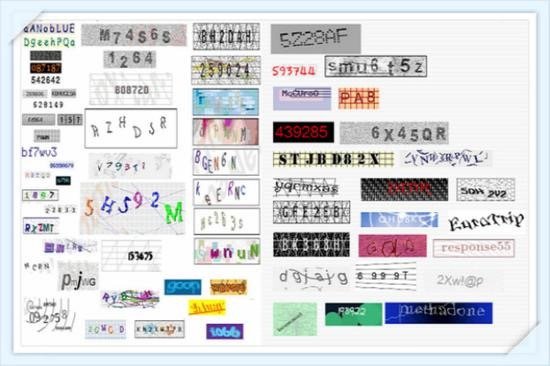Click the orange grid PAB captcha
This screenshot has height=366, width=550.
(358, 98)
